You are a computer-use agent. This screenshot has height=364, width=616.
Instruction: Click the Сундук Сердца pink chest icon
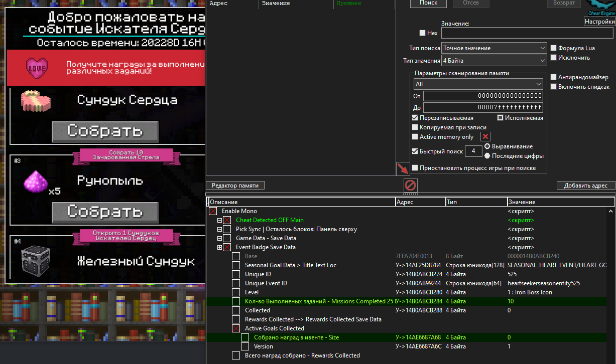[36, 101]
